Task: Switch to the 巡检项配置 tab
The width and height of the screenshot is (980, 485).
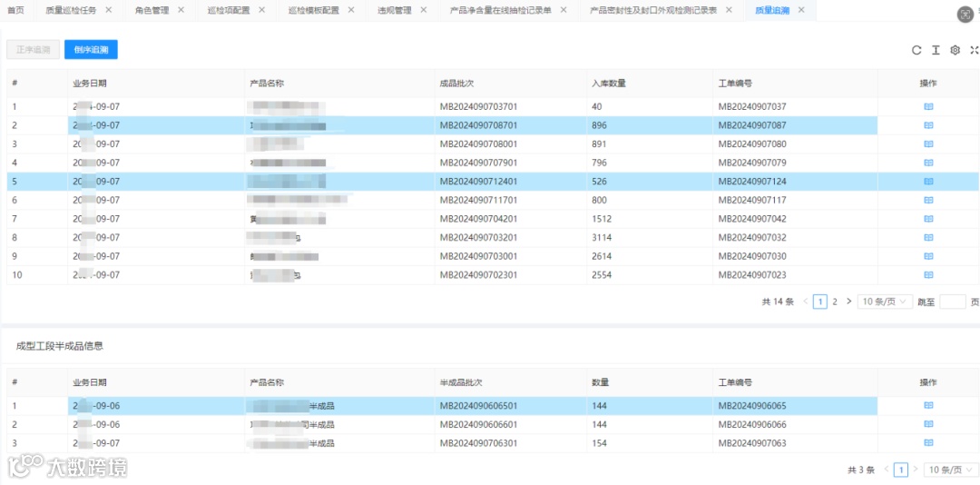Action: tap(228, 11)
